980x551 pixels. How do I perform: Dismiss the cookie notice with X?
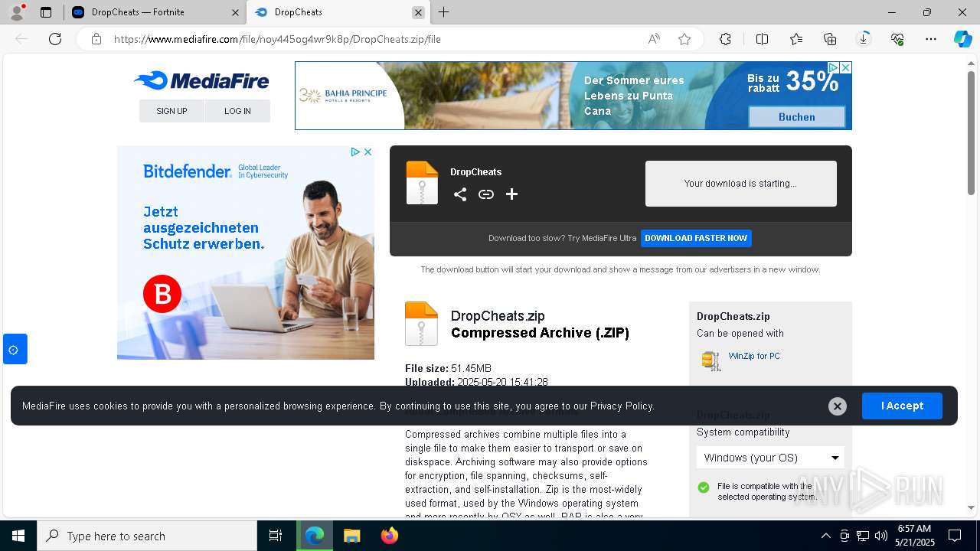(838, 406)
